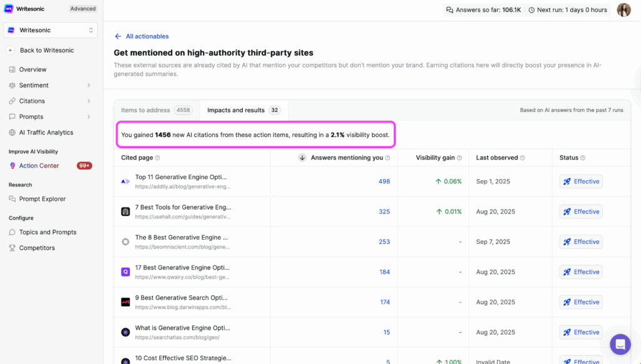This screenshot has width=641, height=364.
Task: Select the Sentiment scales icon
Action: coord(13,85)
